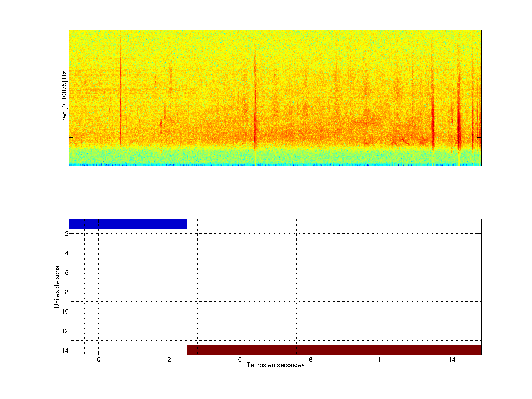Screen dimensions: 532x399
Task: Click y-axis tick label 2
Action: tap(67, 234)
